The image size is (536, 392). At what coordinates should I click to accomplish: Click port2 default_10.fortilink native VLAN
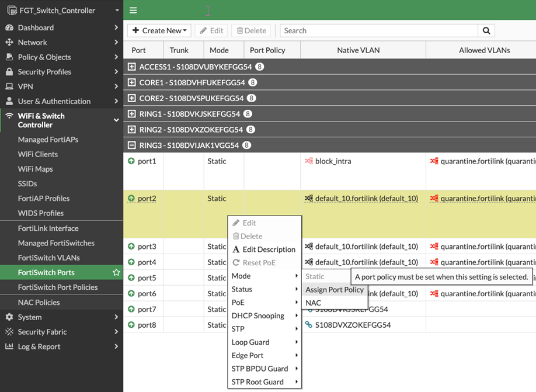click(x=367, y=199)
